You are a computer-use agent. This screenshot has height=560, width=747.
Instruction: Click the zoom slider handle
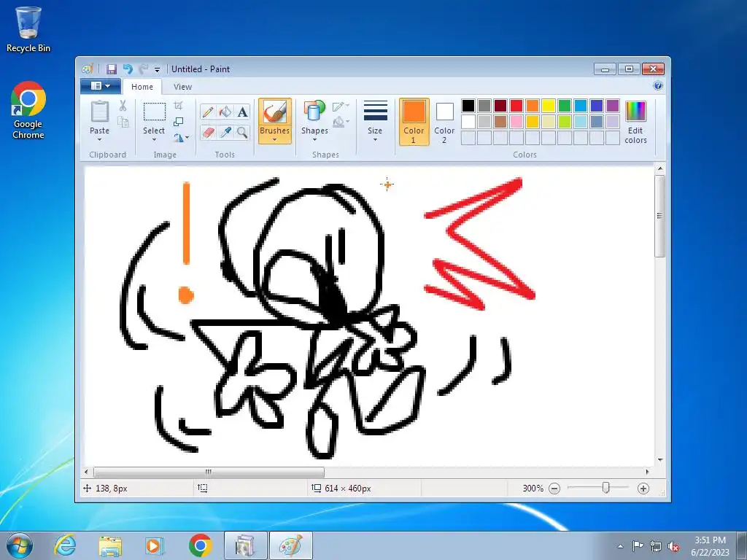coord(606,488)
